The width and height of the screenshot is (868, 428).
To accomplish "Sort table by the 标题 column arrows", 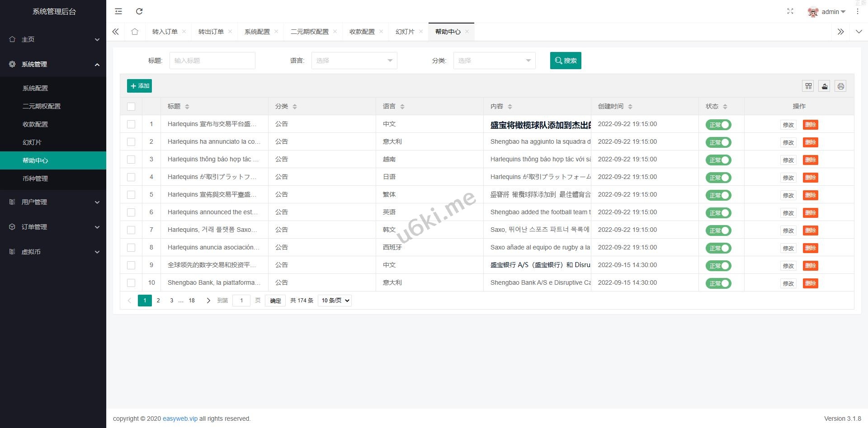I will (187, 107).
